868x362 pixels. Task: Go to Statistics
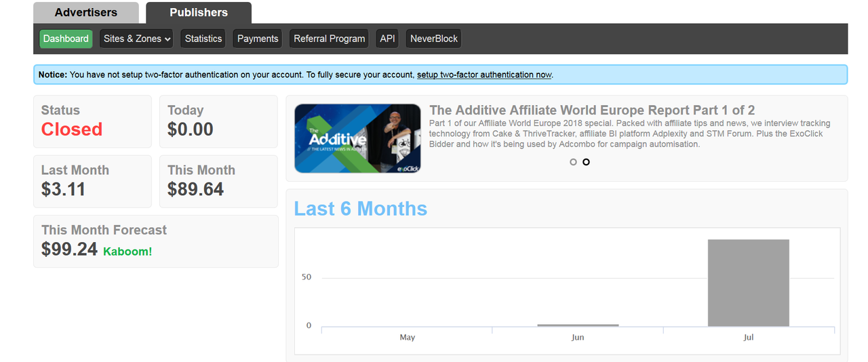click(x=203, y=39)
